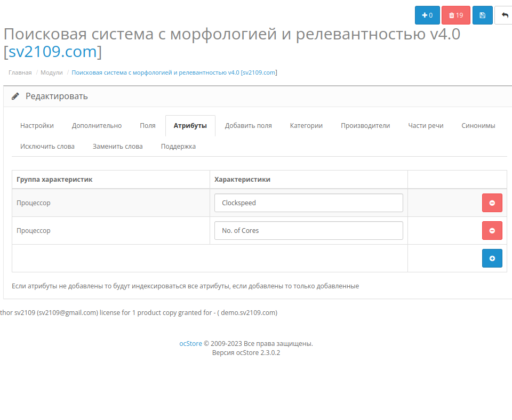The height and width of the screenshot is (420, 512).
Task: Go back with the return arrow button
Action: [503, 15]
